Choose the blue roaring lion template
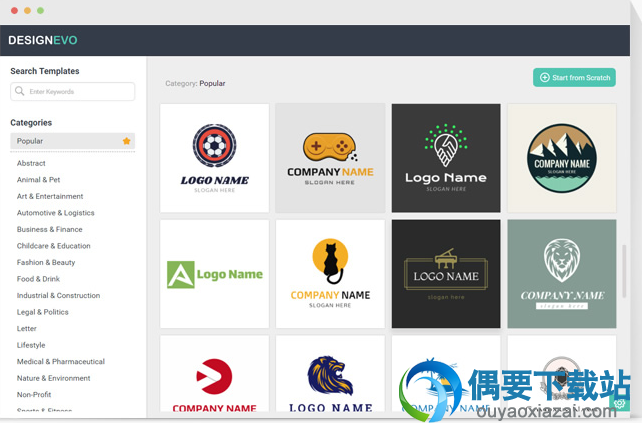Screen dimensions: 642x423 [330, 374]
